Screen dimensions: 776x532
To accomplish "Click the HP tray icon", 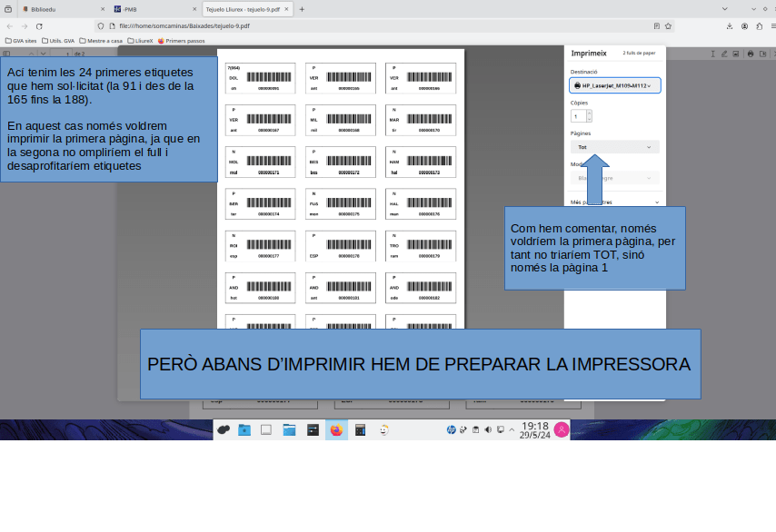I will [x=451, y=429].
